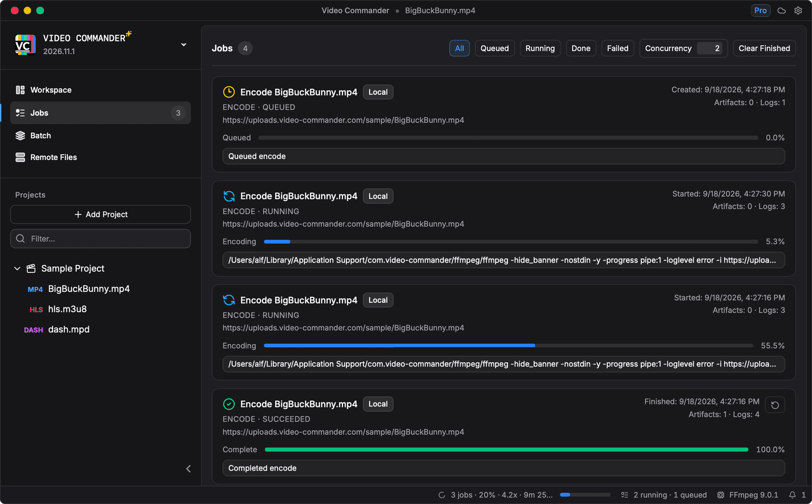Click the 55.5% encoding progress bar
The height and width of the screenshot is (504, 812).
coord(508,345)
